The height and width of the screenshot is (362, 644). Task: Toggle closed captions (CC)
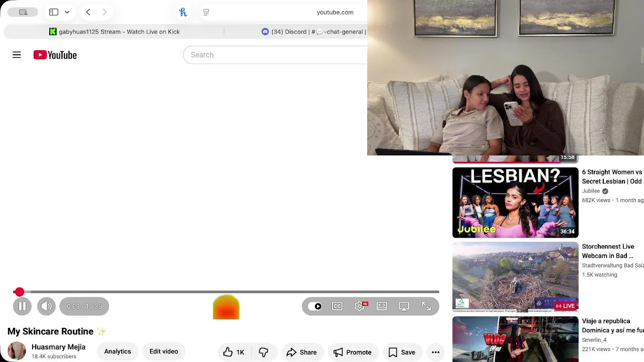[x=337, y=306]
